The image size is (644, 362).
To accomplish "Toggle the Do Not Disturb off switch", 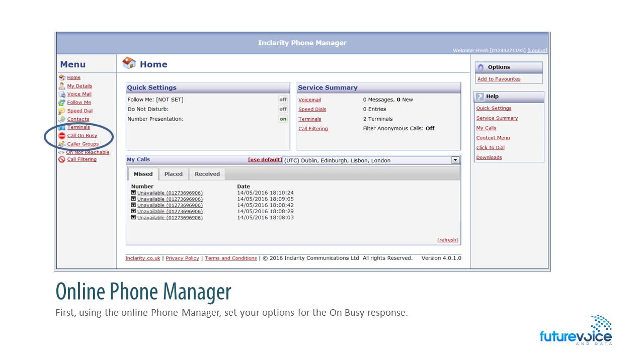I will pos(283,109).
